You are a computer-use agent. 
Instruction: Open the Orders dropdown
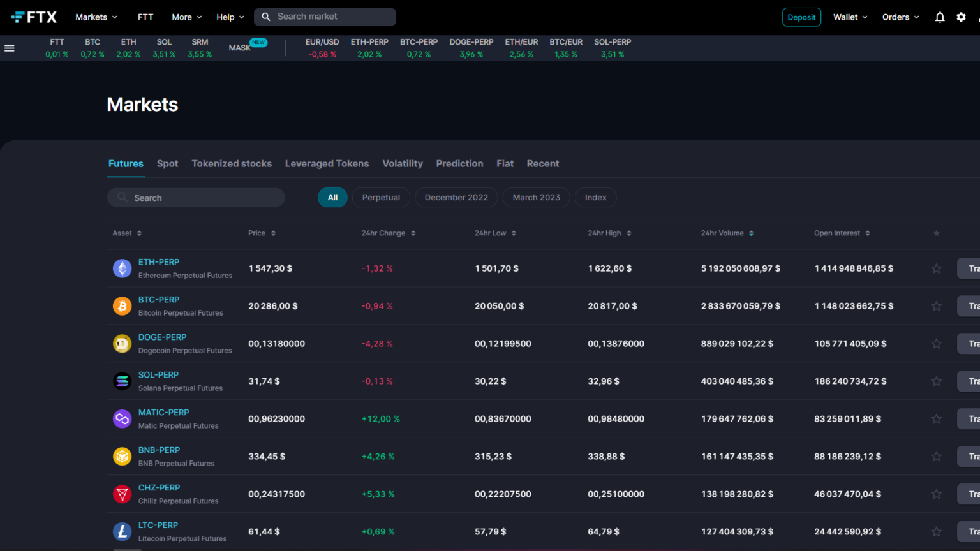(900, 17)
